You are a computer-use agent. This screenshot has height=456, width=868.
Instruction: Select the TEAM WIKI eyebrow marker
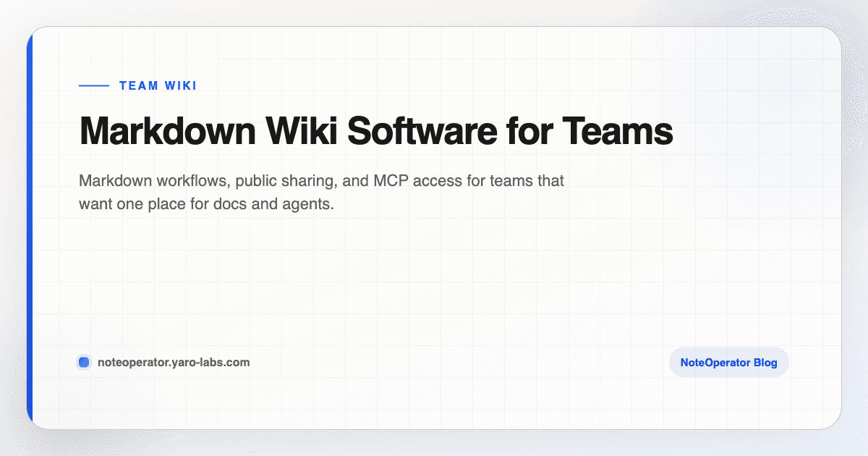(158, 85)
